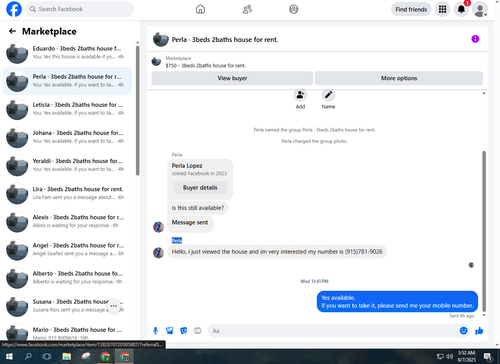Viewport: 500px width, 364px height.
Task: Open the Facebook menu grid icon
Action: [x=442, y=9]
